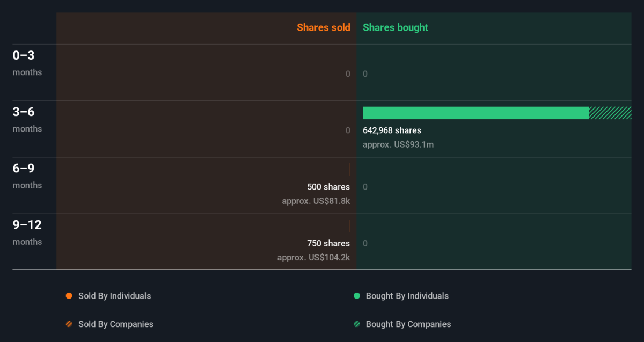Click the 642,968 shares value
The height and width of the screenshot is (342, 644).
392,130
